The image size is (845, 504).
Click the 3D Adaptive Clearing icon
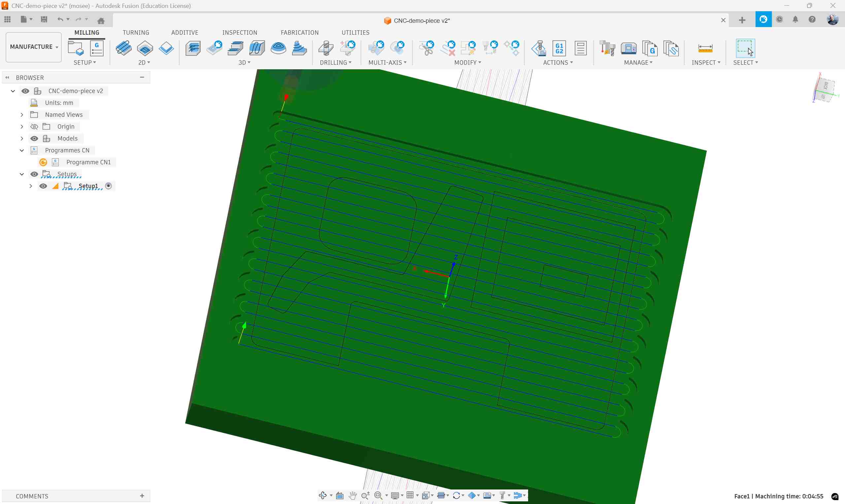pos(193,48)
